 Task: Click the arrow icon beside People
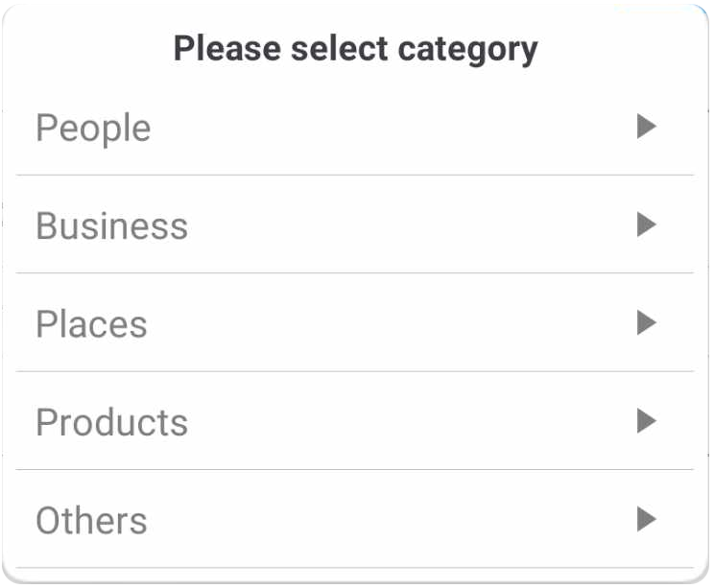tap(646, 127)
